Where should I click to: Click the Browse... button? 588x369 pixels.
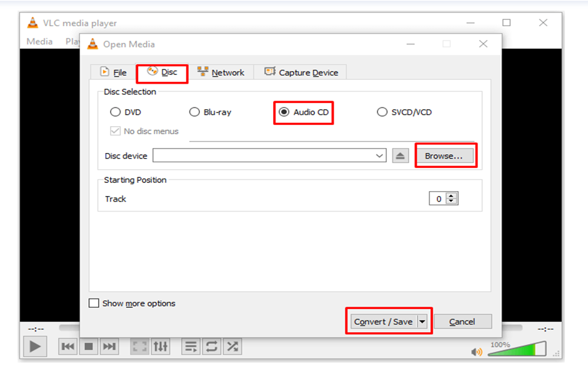(444, 155)
